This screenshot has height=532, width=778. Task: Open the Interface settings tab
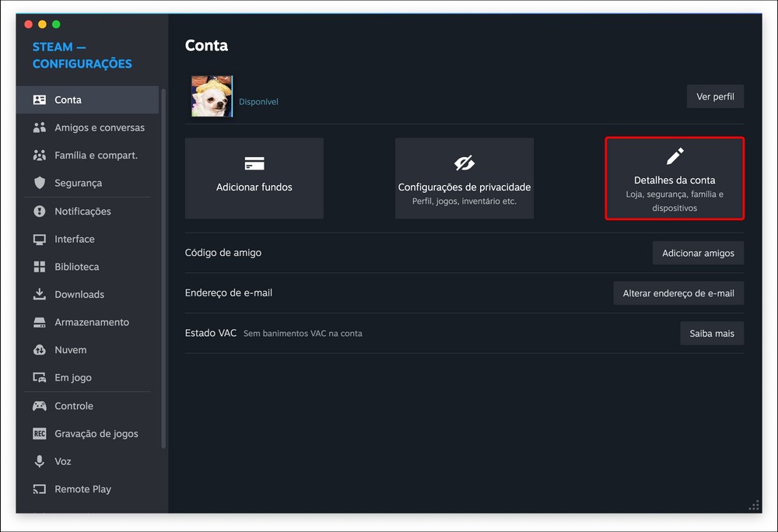coord(75,239)
